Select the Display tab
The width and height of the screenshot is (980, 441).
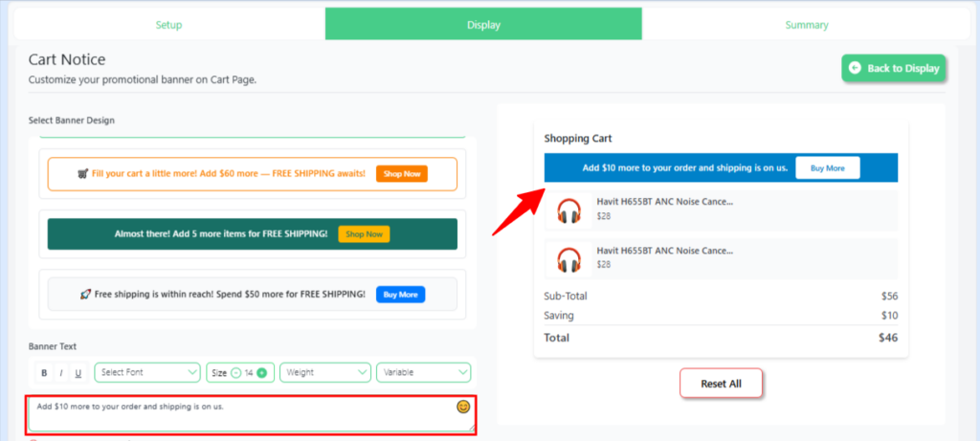483,25
